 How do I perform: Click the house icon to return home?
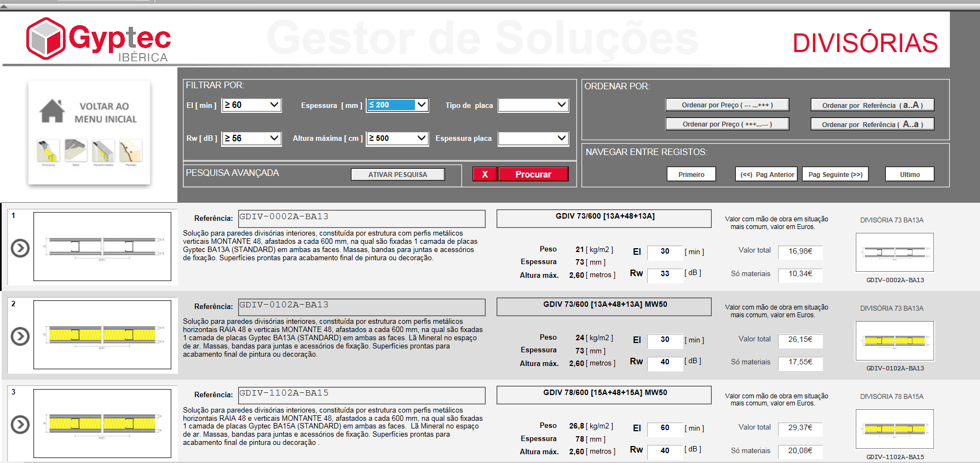pos(52,111)
